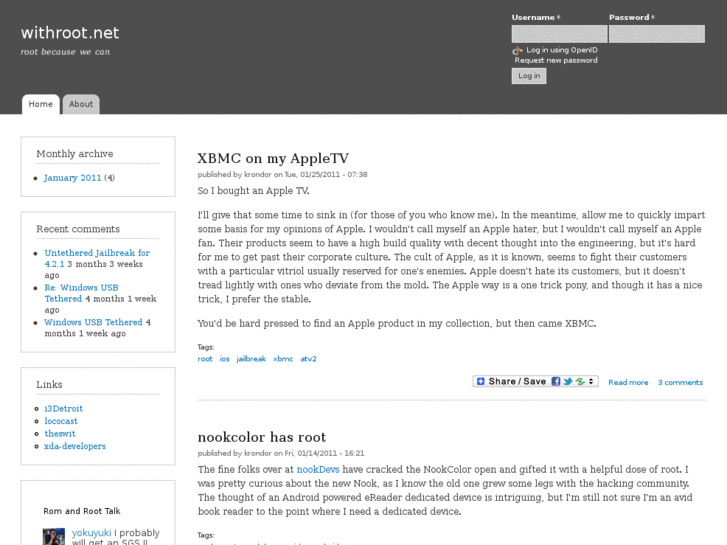
Task: Click the green share icon after Twitter
Action: click(x=580, y=381)
